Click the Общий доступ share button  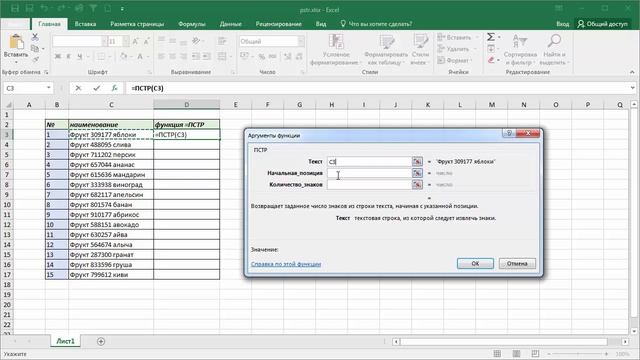coord(603,24)
